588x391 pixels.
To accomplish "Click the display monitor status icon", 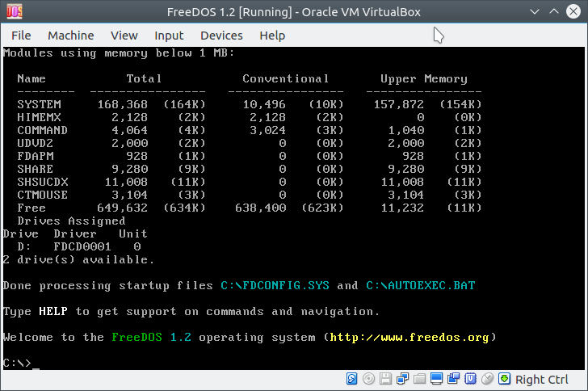I will pyautogui.click(x=436, y=379).
